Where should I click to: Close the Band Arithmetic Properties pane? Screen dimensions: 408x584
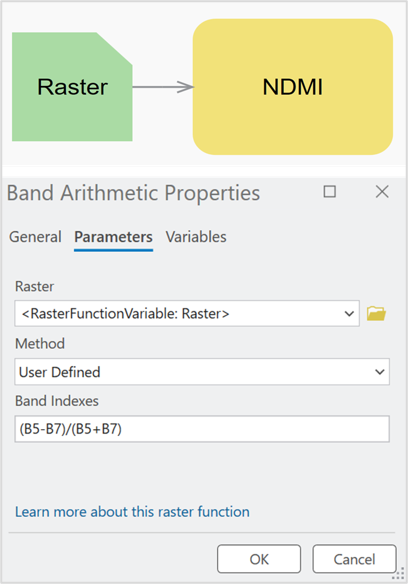[x=382, y=192]
